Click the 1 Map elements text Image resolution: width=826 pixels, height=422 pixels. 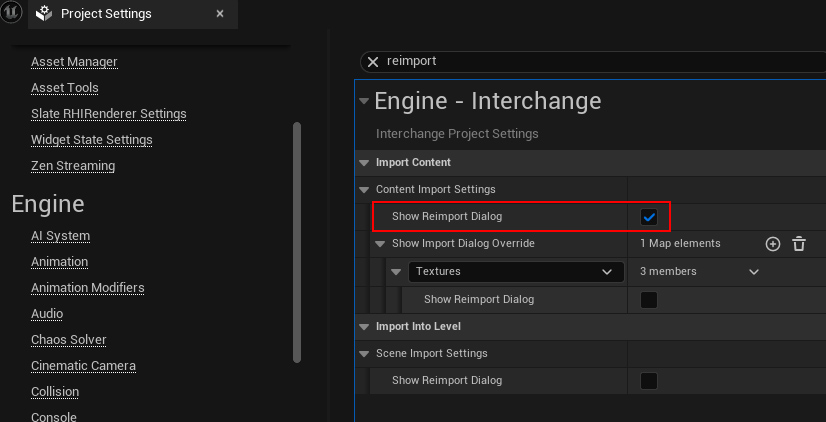680,243
